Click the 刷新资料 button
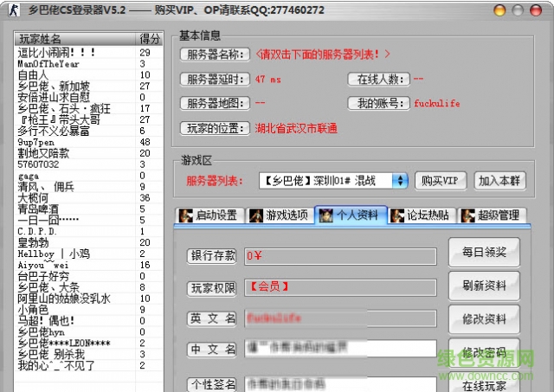This screenshot has width=554, height=392. (484, 286)
